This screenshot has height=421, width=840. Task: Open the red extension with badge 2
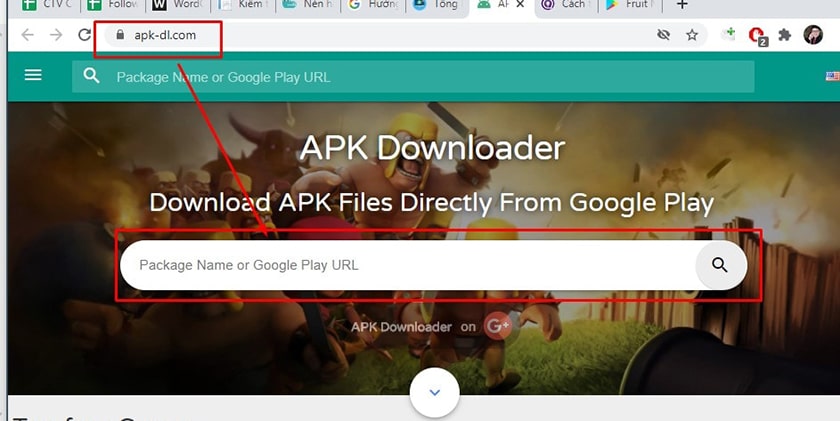[758, 36]
